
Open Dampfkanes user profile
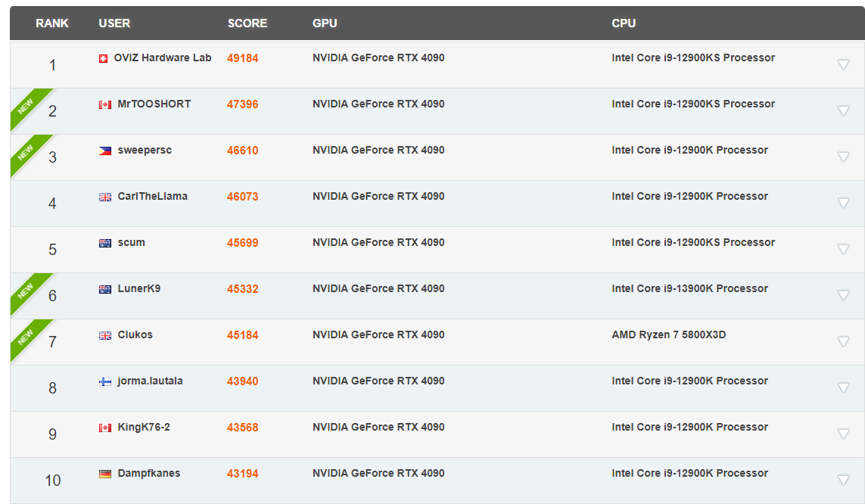point(149,473)
